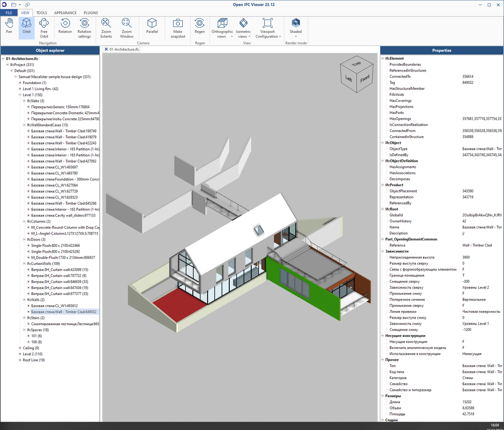Close the 01-Architecture.ifc document tab

coord(106,49)
